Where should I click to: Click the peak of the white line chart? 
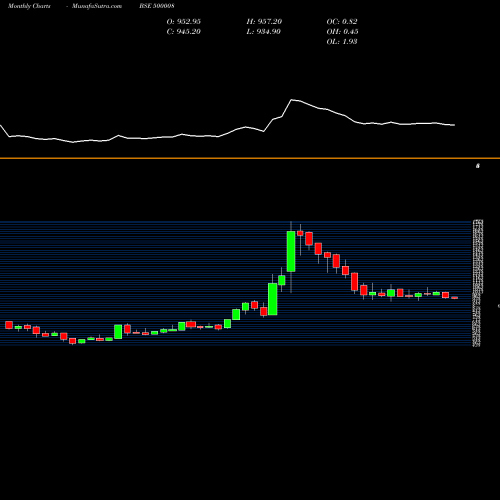[x=292, y=100]
